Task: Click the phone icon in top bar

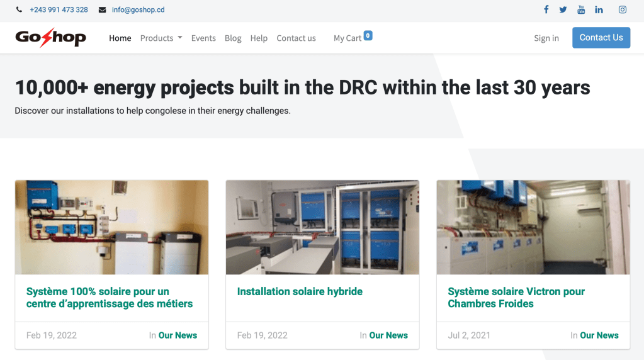Action: coord(19,10)
